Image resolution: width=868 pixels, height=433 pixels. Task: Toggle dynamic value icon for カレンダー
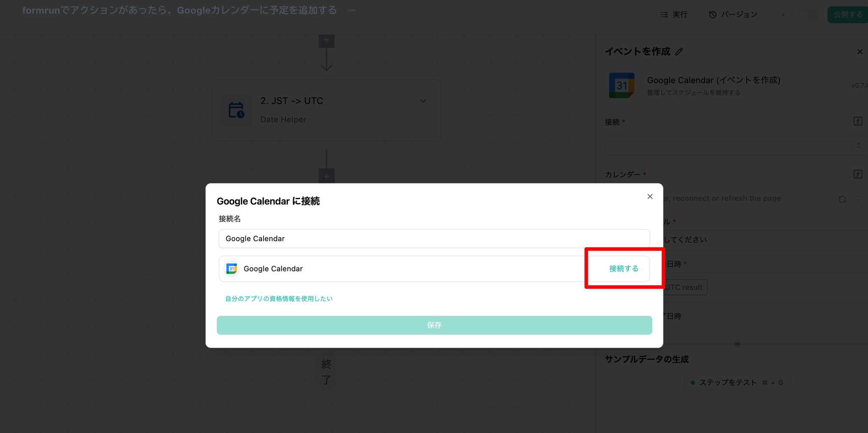(858, 174)
